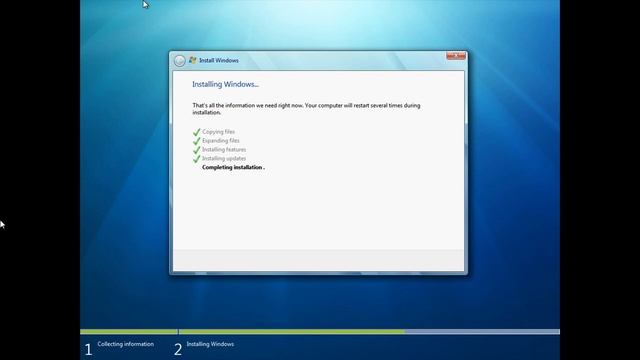Click the green checkmark next to Expanding files
Screen dimensions: 640x360
click(196, 141)
